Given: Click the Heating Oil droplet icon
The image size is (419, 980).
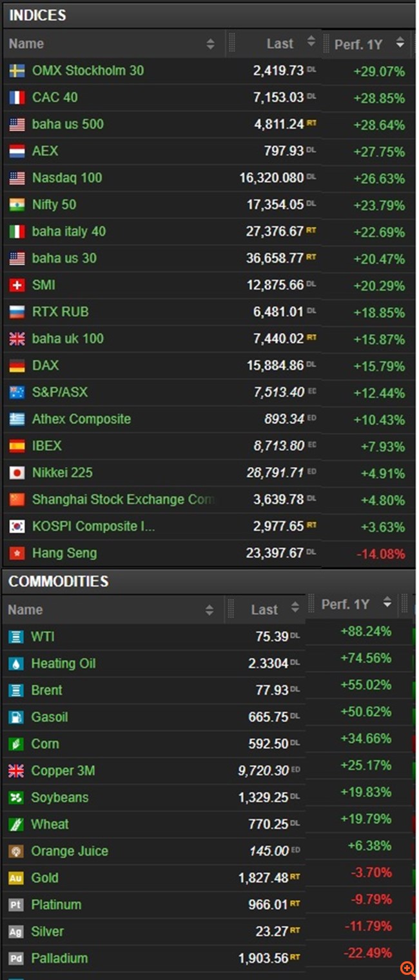Looking at the screenshot, I should [x=15, y=664].
